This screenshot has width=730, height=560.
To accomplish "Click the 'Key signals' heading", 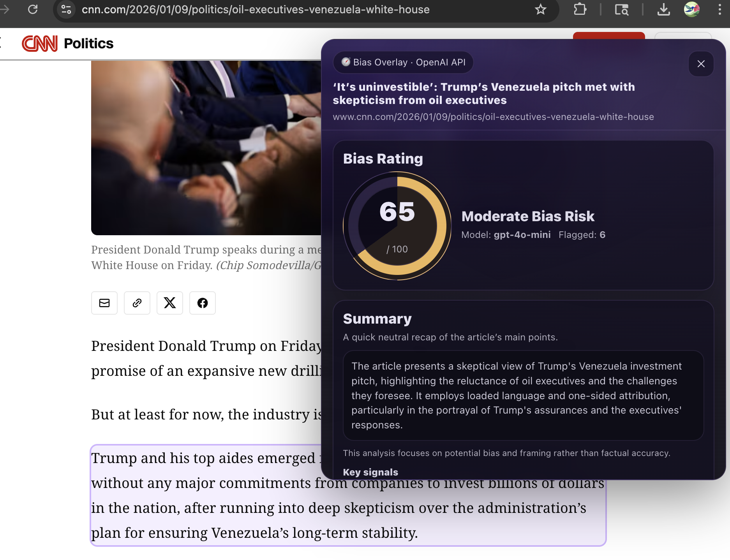I will [370, 472].
